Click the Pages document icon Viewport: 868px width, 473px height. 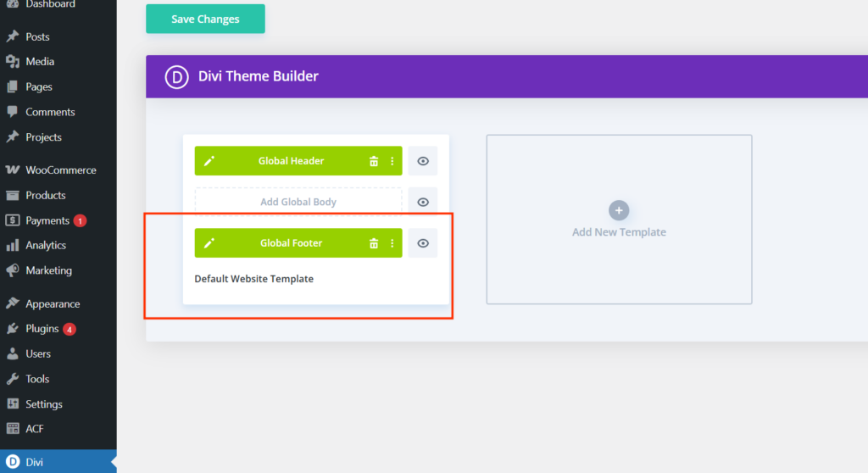coord(12,87)
